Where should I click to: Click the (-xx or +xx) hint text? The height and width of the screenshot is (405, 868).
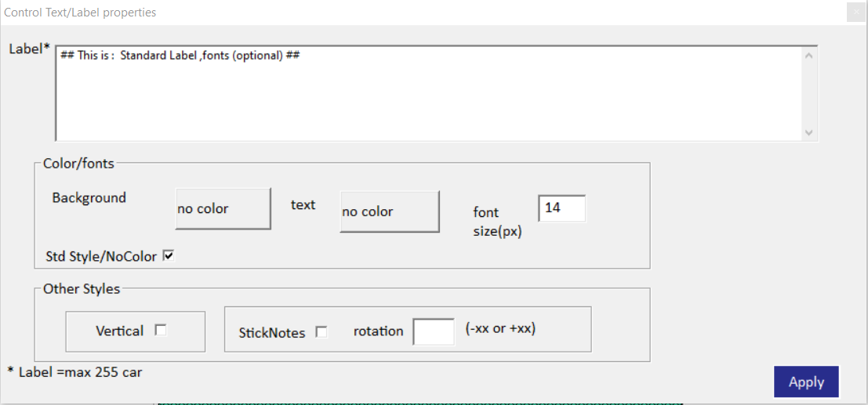click(x=500, y=329)
